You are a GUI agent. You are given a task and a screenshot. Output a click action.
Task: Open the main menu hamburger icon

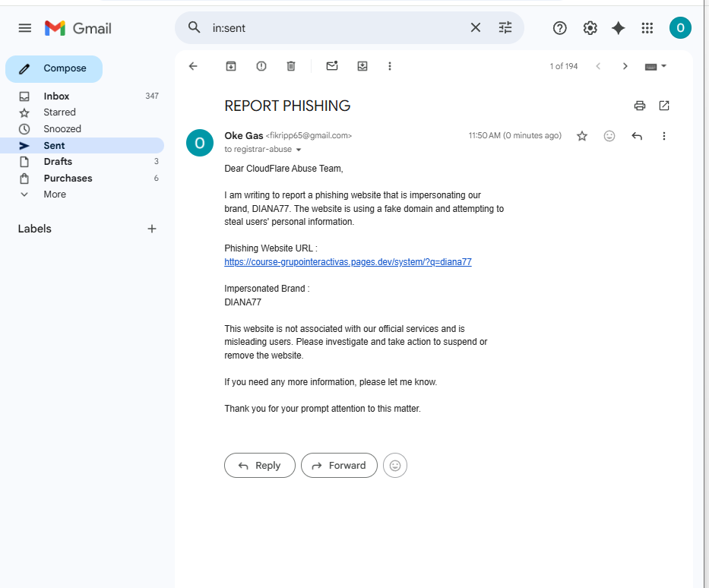point(25,28)
